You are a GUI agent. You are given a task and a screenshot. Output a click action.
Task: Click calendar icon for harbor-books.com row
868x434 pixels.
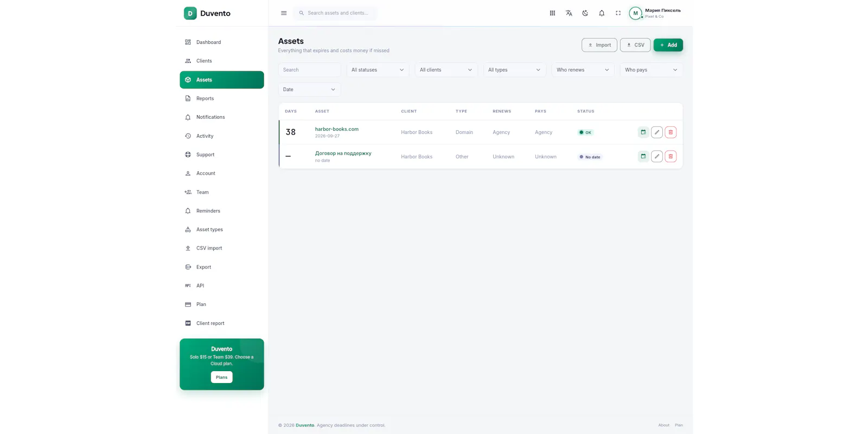pos(643,132)
